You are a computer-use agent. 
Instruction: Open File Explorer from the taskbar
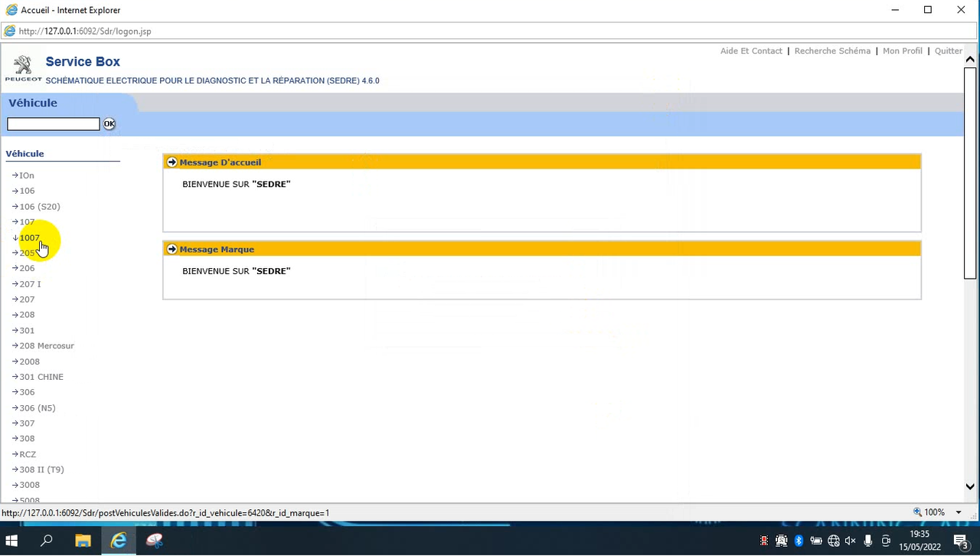83,541
